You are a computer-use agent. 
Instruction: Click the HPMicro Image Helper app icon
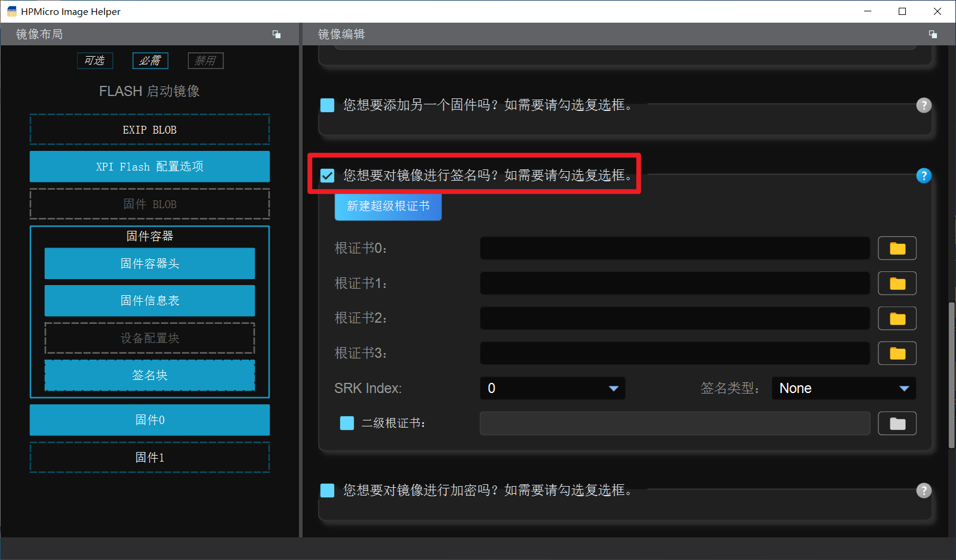(x=11, y=11)
